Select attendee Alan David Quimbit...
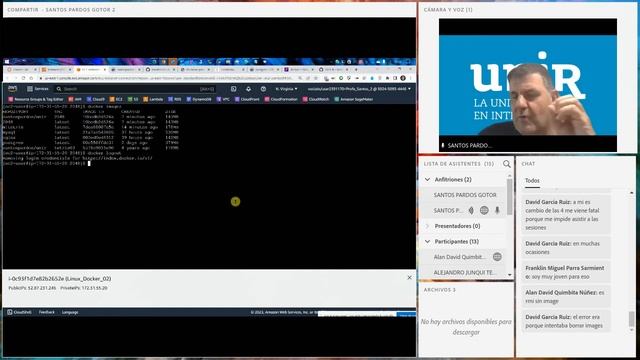This screenshot has width=640, height=360. [460, 257]
